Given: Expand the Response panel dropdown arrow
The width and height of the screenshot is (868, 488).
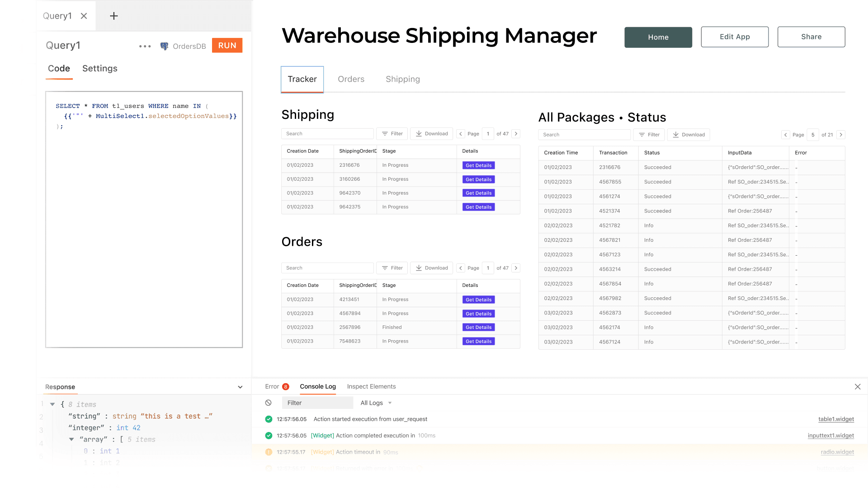Looking at the screenshot, I should click(241, 387).
